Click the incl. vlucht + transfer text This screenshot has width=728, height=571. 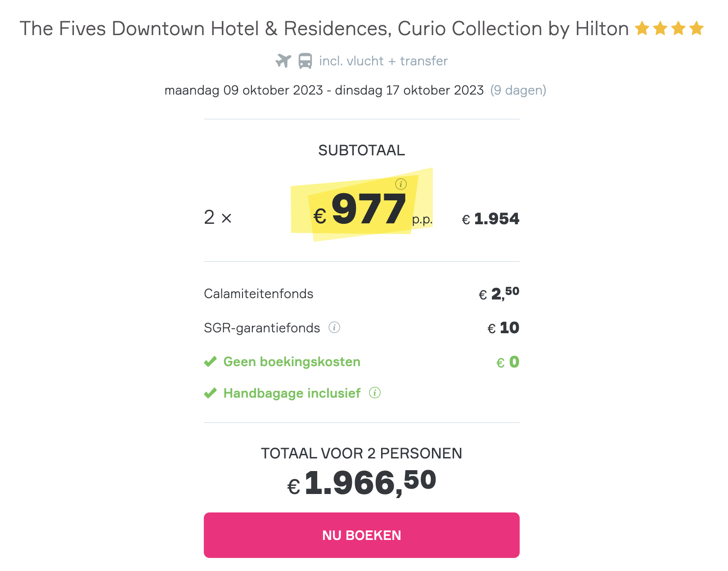pos(383,61)
